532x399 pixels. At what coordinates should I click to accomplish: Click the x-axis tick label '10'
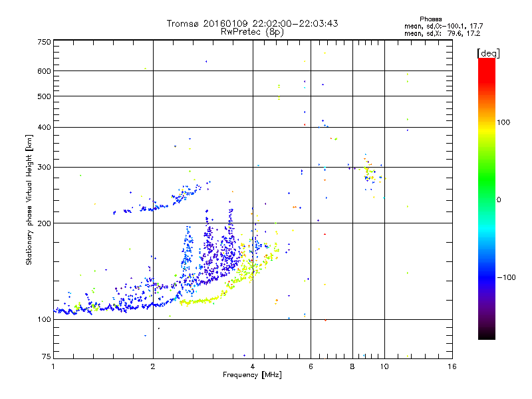tap(384, 366)
